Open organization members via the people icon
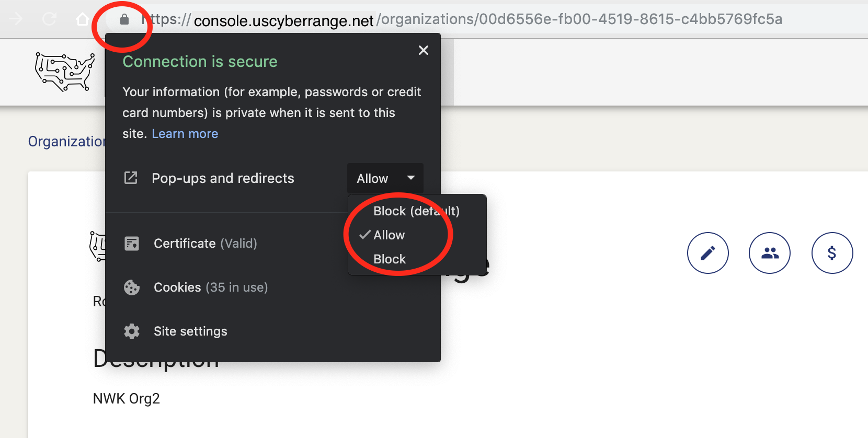The width and height of the screenshot is (868, 438). [770, 253]
